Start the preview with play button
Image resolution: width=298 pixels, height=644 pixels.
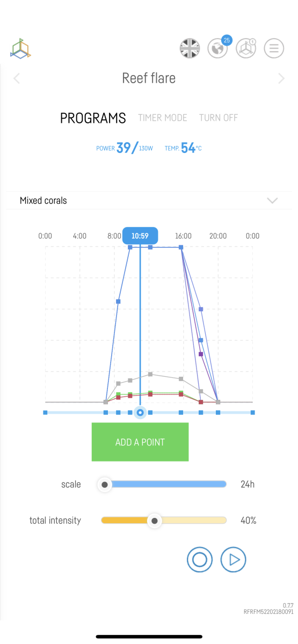(233, 560)
